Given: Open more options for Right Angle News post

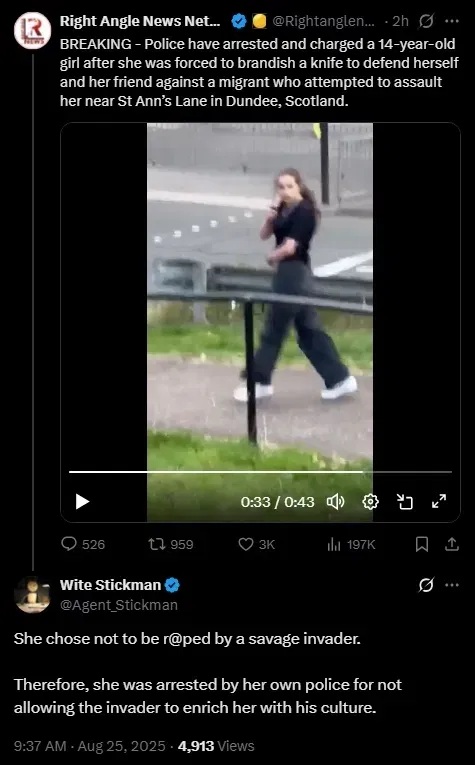Looking at the screenshot, I should pos(453,21).
